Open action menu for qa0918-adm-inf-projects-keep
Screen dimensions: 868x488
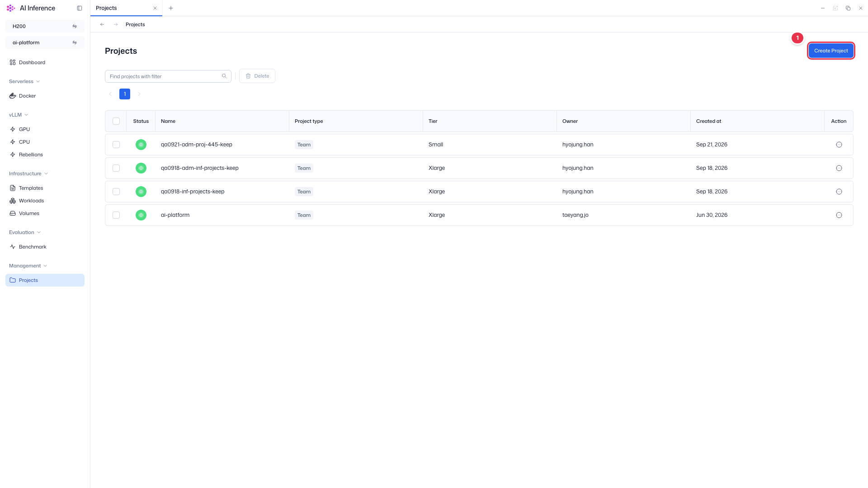839,168
